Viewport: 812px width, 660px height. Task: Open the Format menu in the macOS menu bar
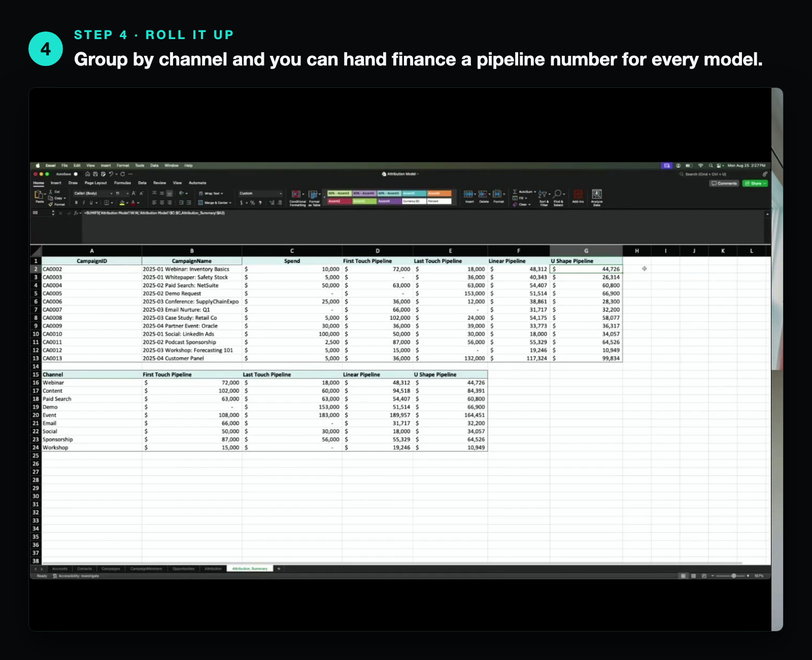tap(123, 166)
